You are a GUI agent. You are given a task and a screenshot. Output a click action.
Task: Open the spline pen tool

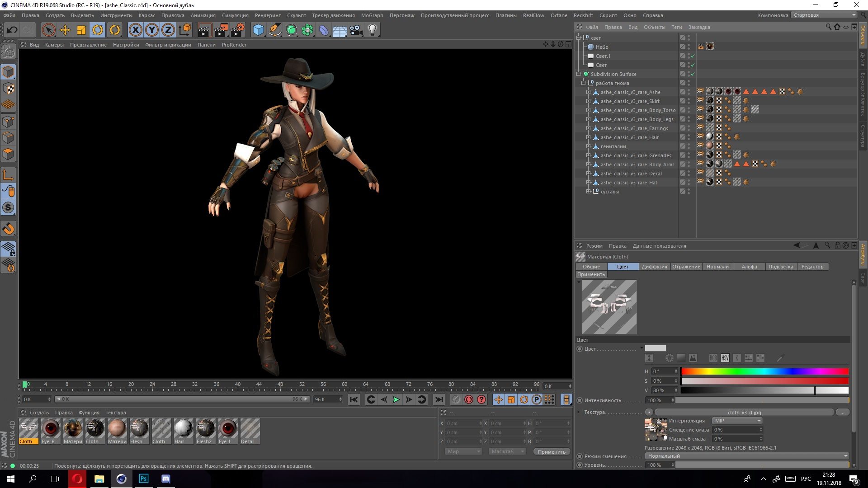[274, 30]
